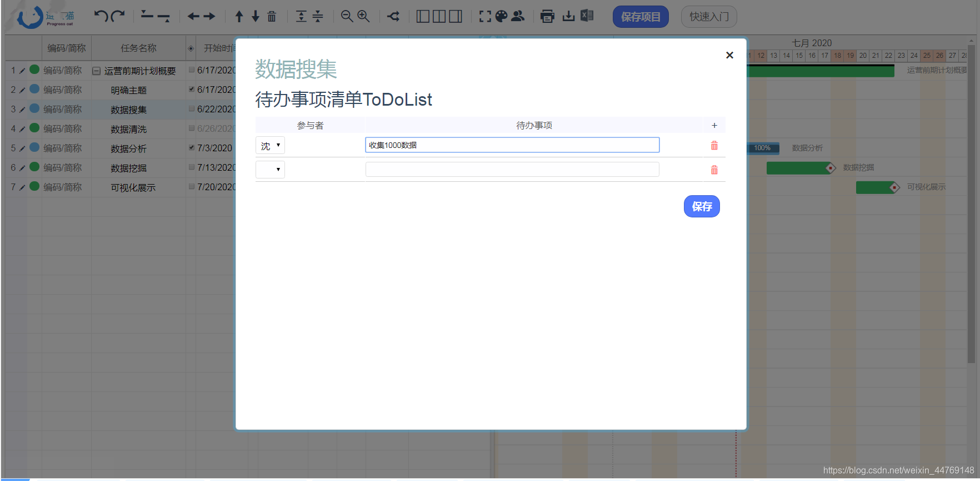
Task: Click the undo arrow in toolbar
Action: point(101,16)
